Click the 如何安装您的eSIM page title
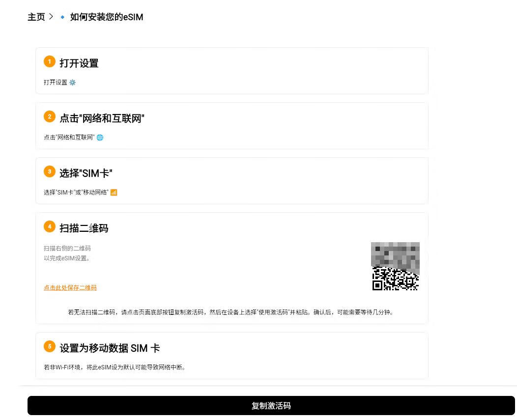The width and height of the screenshot is (517, 420). [x=107, y=17]
